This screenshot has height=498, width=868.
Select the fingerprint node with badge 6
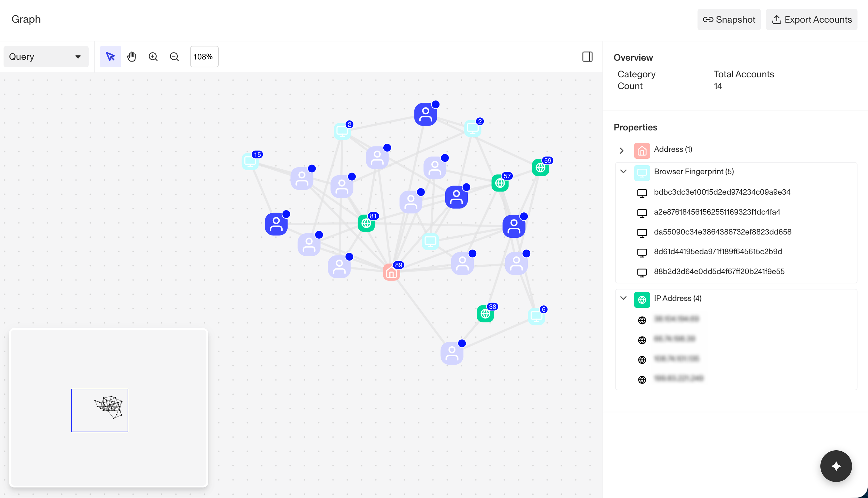537,316
